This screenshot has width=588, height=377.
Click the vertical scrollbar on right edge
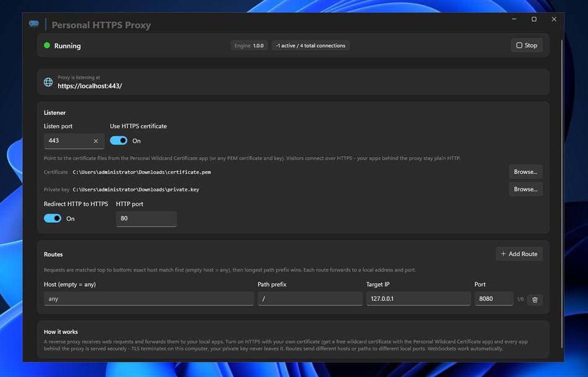click(x=561, y=193)
